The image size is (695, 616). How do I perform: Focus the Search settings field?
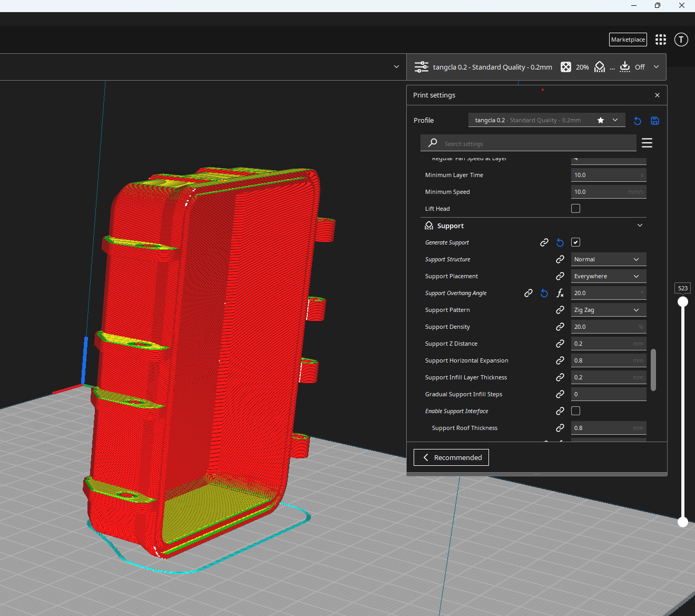528,143
